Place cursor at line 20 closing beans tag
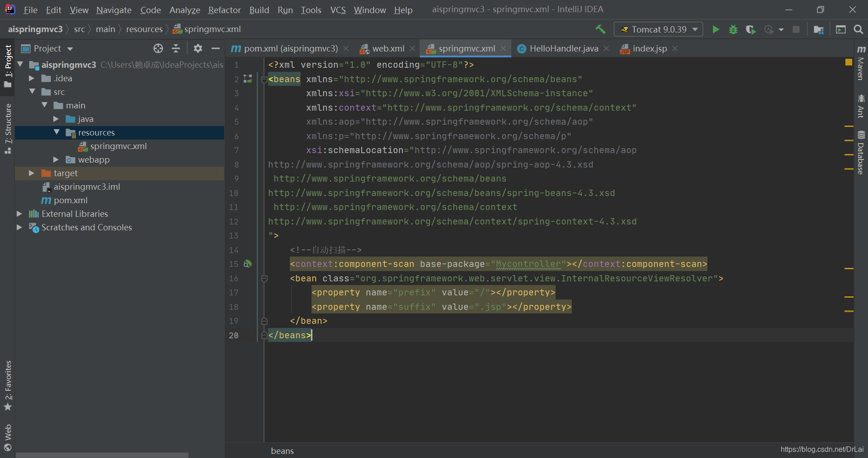This screenshot has height=458, width=868. tap(290, 335)
